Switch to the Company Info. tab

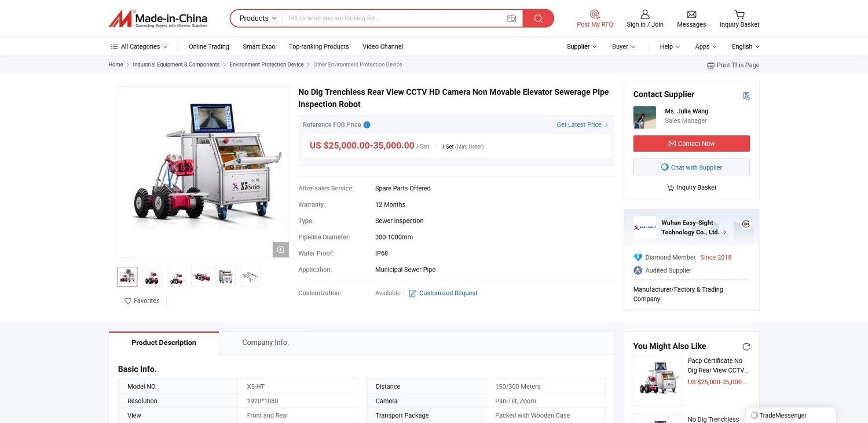[x=265, y=343]
